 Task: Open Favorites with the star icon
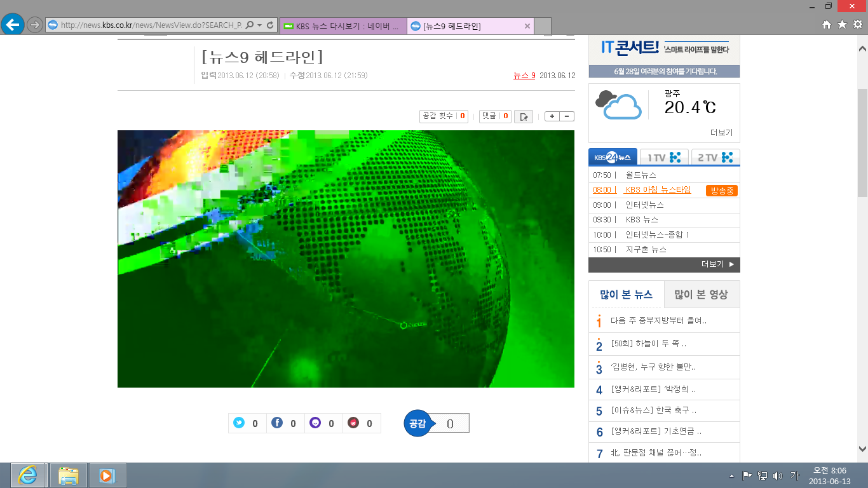tap(842, 25)
